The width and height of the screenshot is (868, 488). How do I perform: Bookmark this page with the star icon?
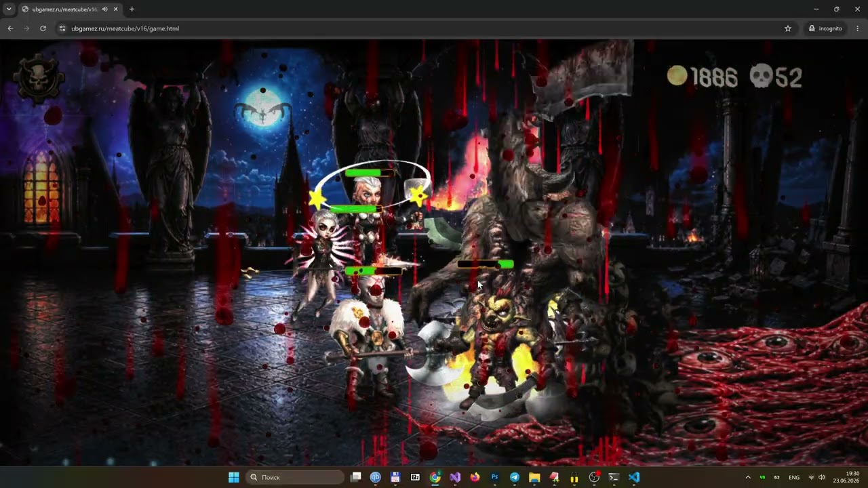[788, 28]
